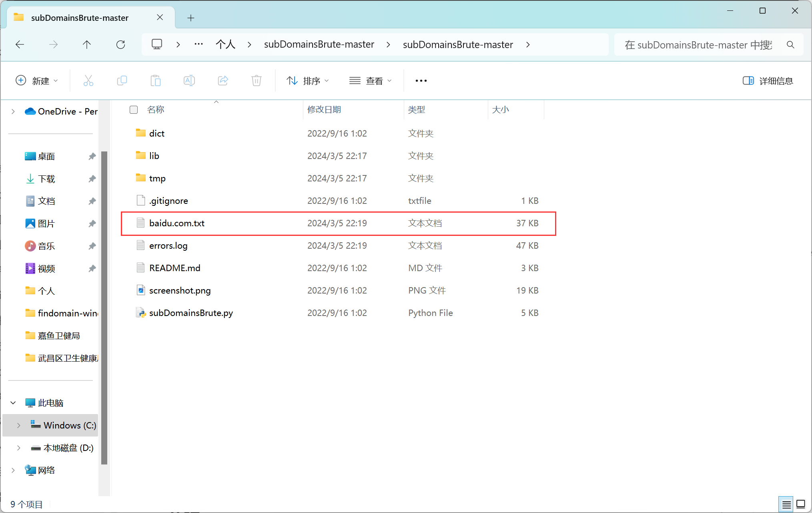Click the Cut scissors icon

(x=88, y=81)
